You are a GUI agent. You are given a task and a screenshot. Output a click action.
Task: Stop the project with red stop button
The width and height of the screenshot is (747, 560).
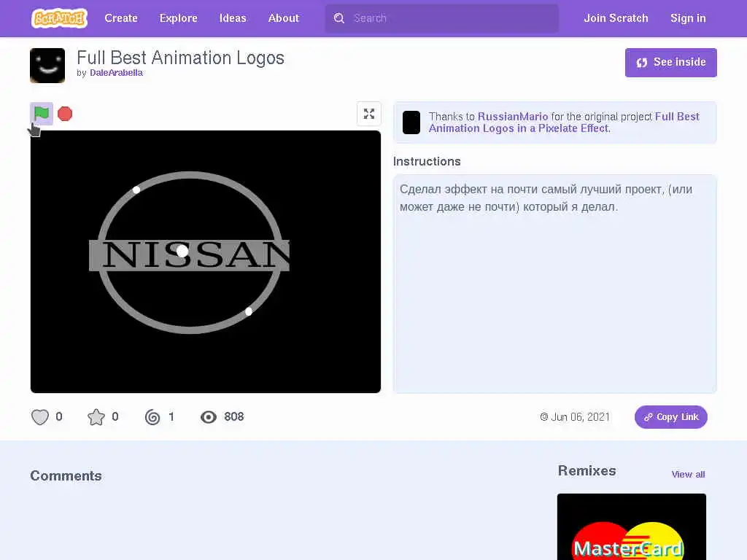(65, 114)
